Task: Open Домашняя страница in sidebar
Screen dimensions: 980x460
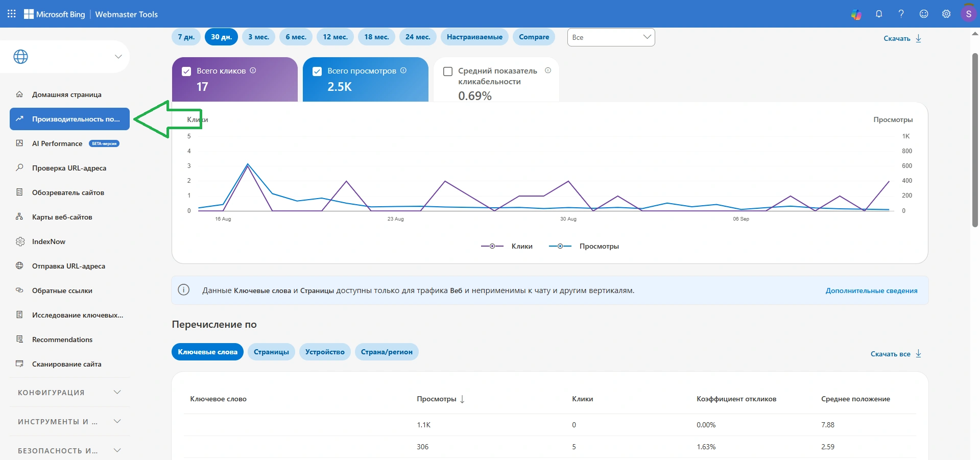Action: [69, 94]
